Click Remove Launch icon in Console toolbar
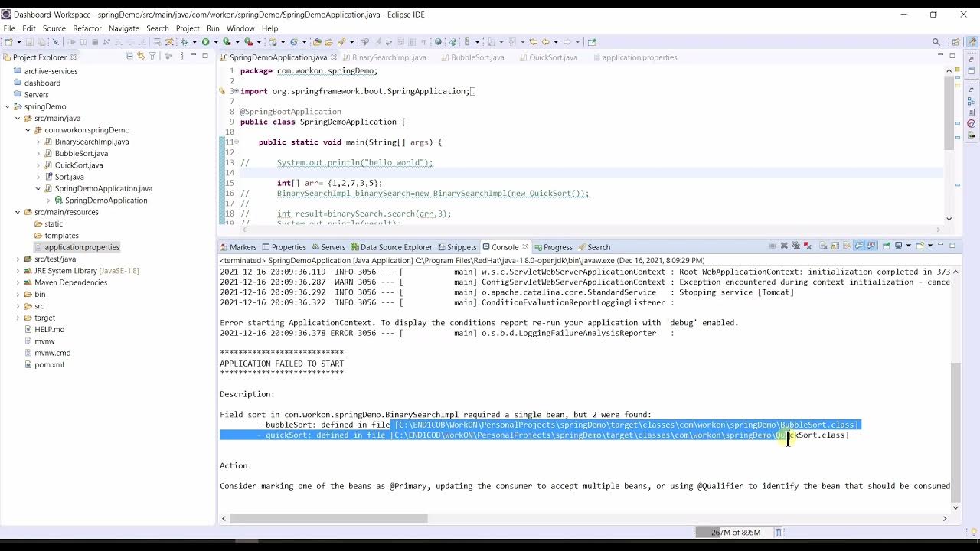Screen dimensions: 980x551 click(784, 246)
